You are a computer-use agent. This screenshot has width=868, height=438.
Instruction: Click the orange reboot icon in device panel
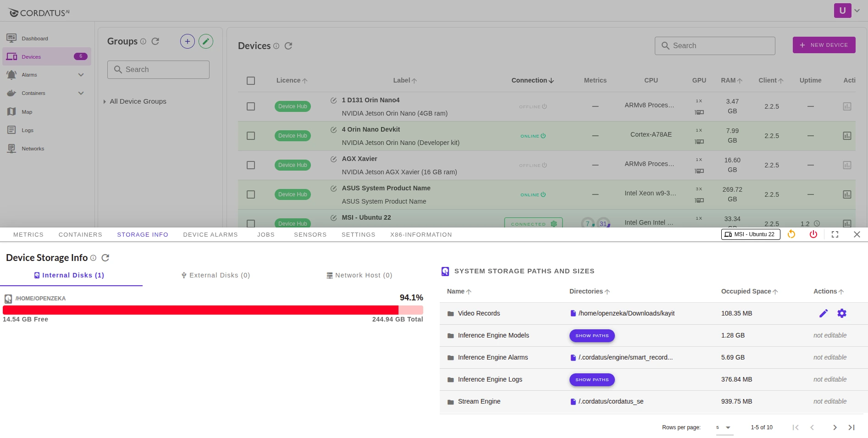(791, 234)
